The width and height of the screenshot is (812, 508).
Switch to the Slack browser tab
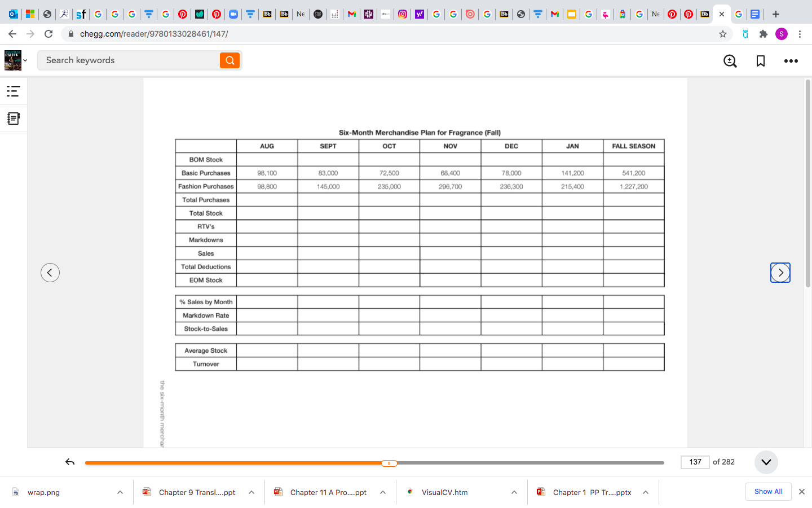369,14
